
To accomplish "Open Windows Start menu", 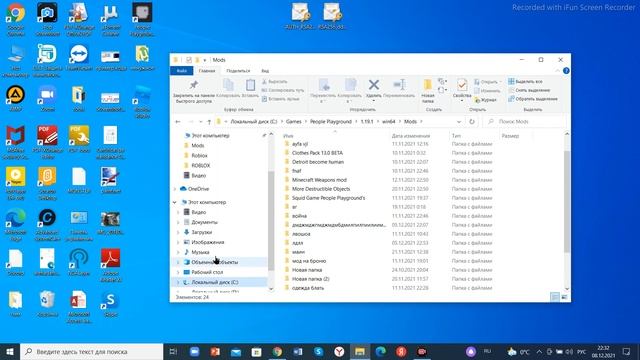I will click(10, 351).
